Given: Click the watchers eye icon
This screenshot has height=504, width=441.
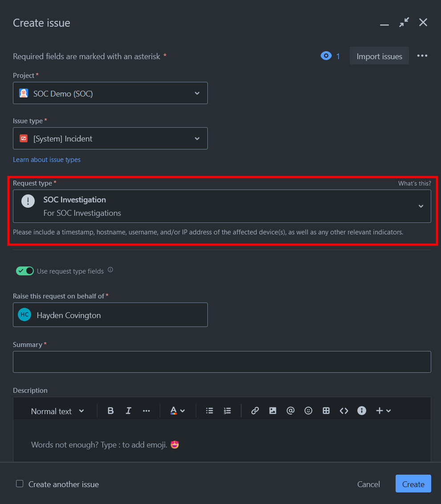Looking at the screenshot, I should click(x=326, y=56).
